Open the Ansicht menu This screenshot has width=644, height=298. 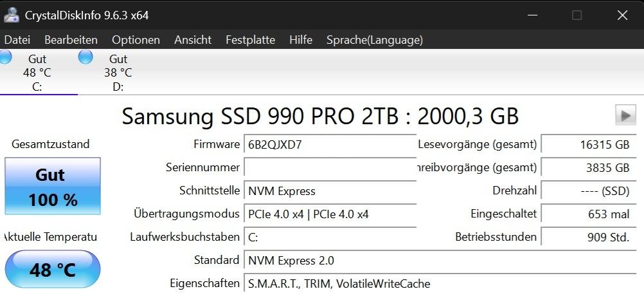[x=193, y=40]
